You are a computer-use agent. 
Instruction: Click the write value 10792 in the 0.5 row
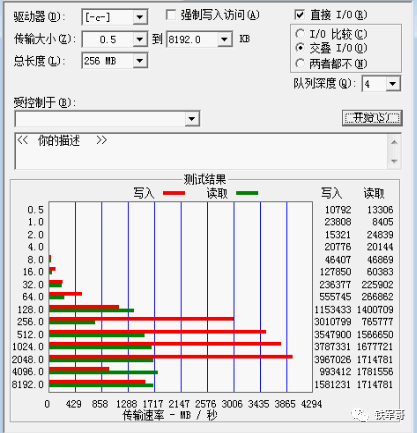pyautogui.click(x=338, y=210)
